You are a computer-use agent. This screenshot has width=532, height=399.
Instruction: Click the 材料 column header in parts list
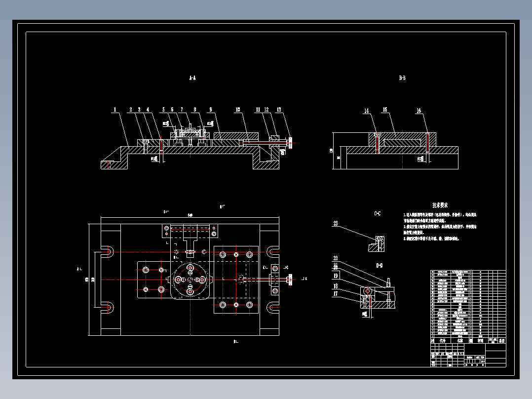click(481, 341)
